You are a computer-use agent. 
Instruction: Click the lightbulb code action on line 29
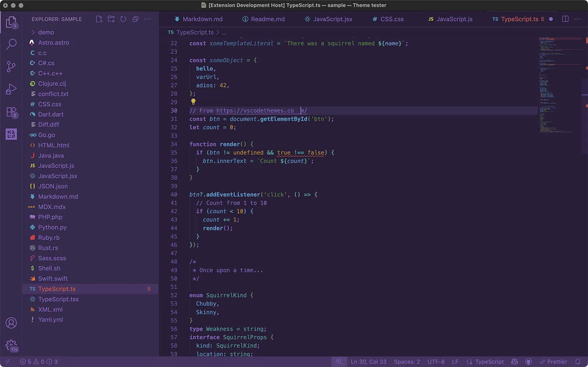(193, 102)
